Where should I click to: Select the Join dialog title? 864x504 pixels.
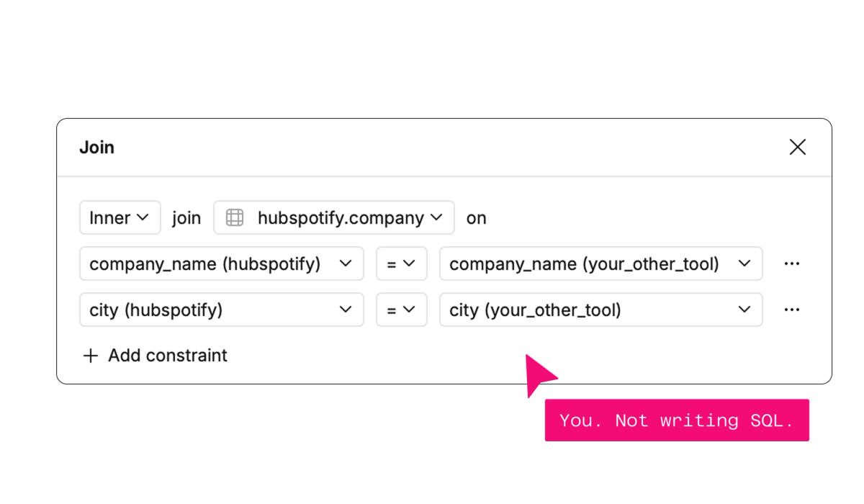click(96, 147)
